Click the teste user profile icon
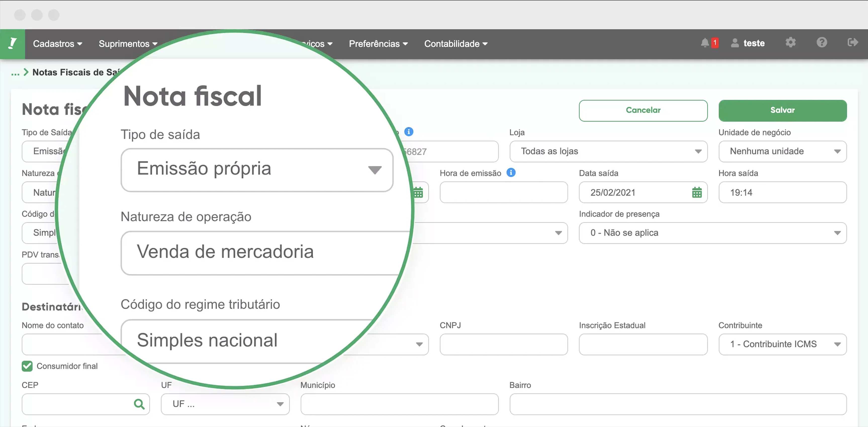Viewport: 868px width, 427px height. point(735,43)
